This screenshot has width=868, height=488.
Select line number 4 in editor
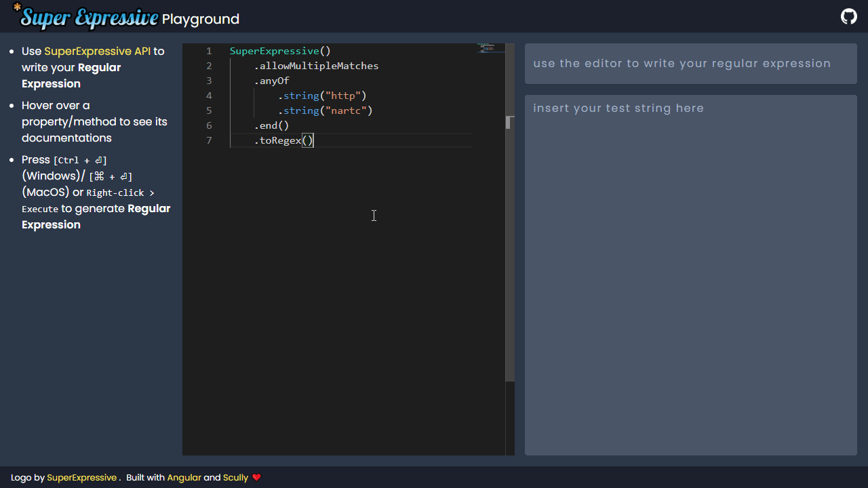[209, 96]
